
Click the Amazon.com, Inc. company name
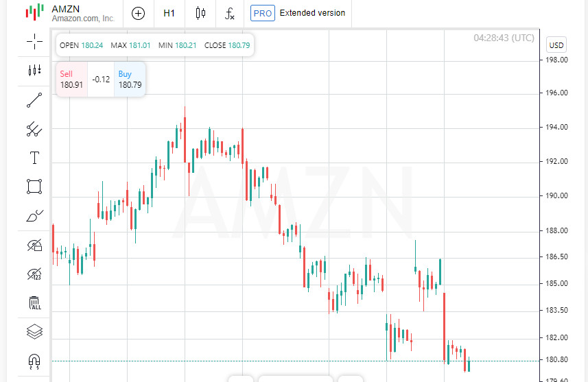83,19
